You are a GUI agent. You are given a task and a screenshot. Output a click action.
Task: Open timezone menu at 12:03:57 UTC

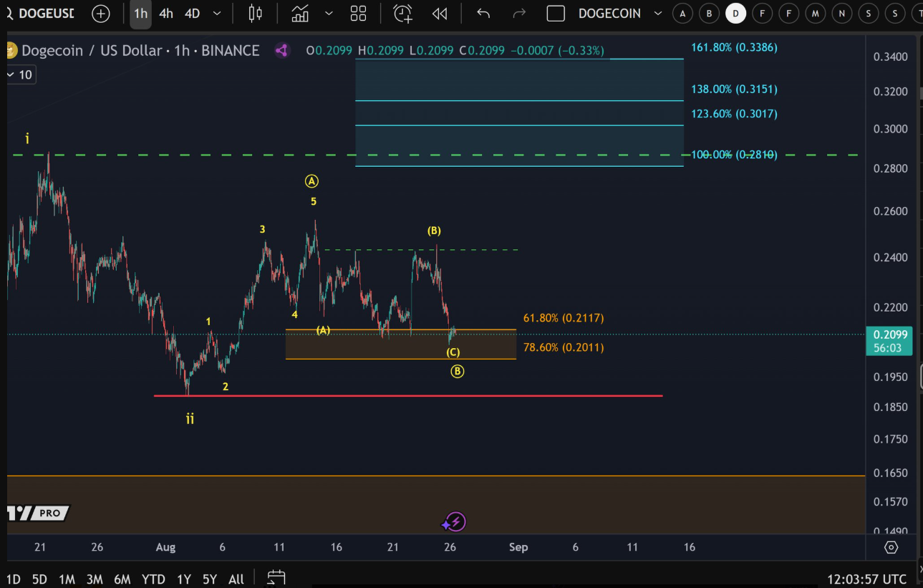[x=866, y=579]
